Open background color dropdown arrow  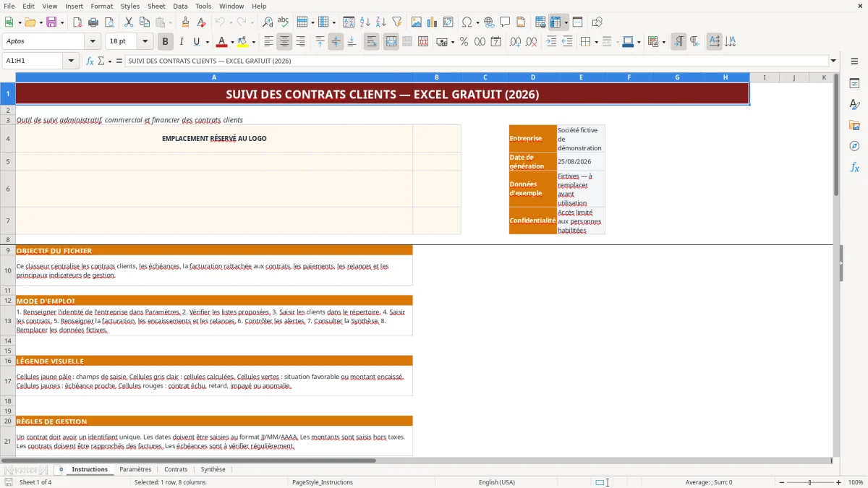pyautogui.click(x=253, y=42)
